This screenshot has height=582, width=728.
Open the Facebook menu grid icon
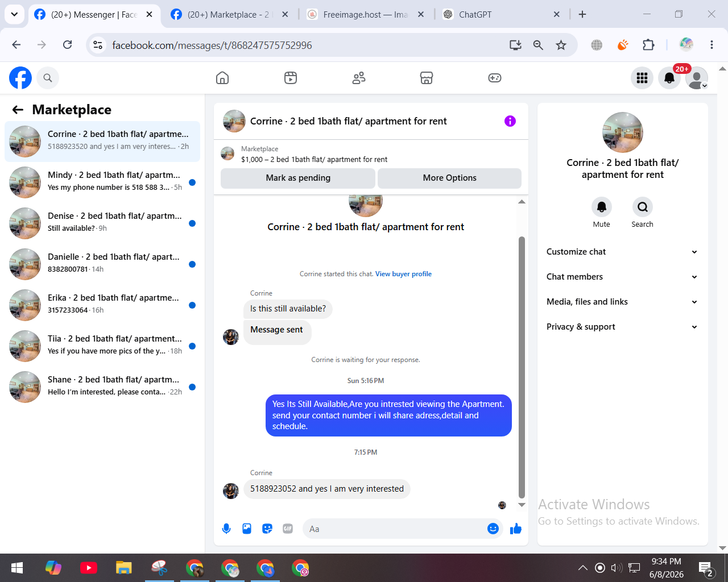pyautogui.click(x=642, y=78)
